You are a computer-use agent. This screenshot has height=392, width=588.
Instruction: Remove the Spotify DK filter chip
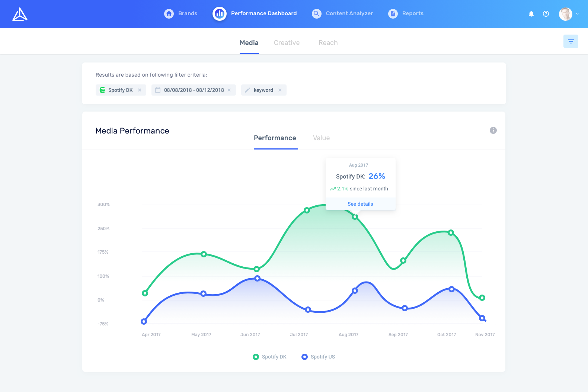pos(140,90)
